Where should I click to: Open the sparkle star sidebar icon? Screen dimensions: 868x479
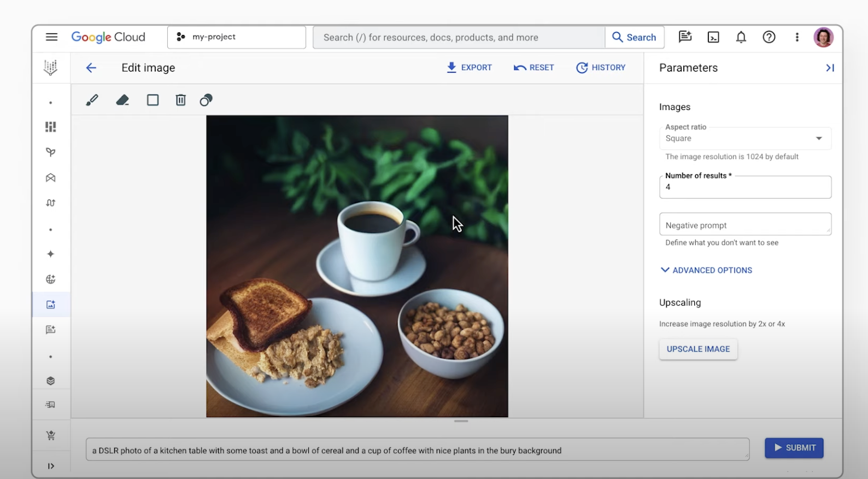click(51, 254)
